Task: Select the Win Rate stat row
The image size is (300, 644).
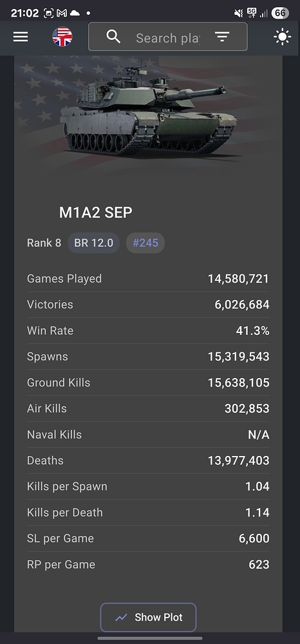Action: tap(148, 330)
